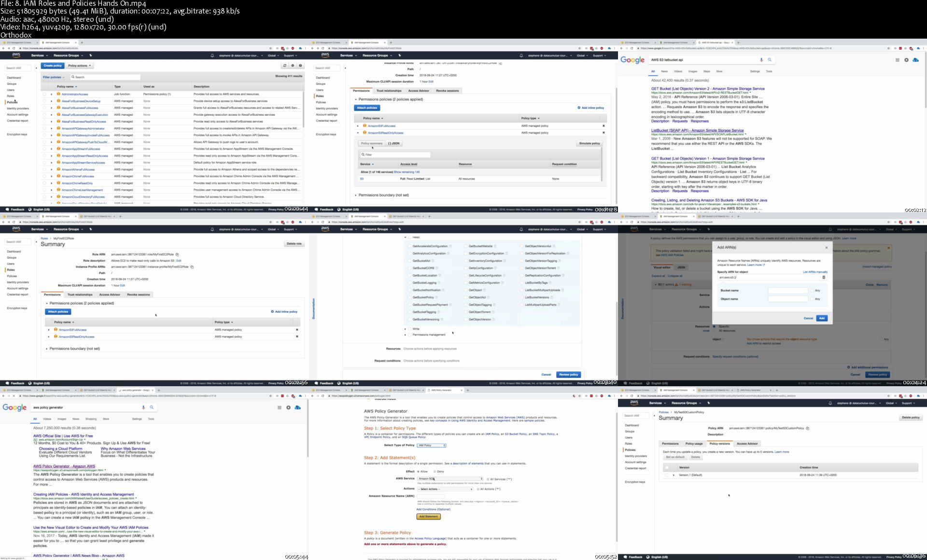Viewport: 927px width, 560px height.
Task: Tick Any checkbox beside Bucket name field
Action: 812,291
